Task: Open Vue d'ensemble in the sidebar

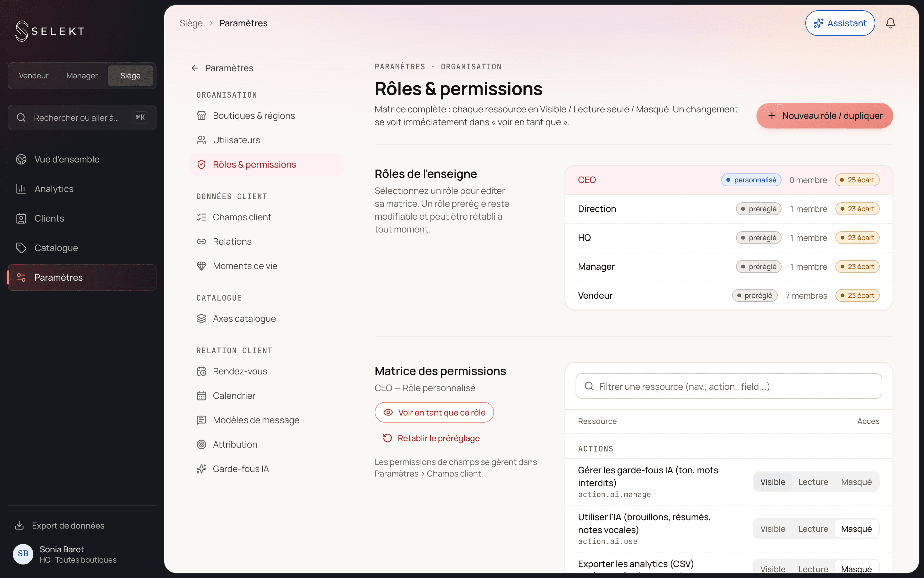Action: click(x=82, y=159)
